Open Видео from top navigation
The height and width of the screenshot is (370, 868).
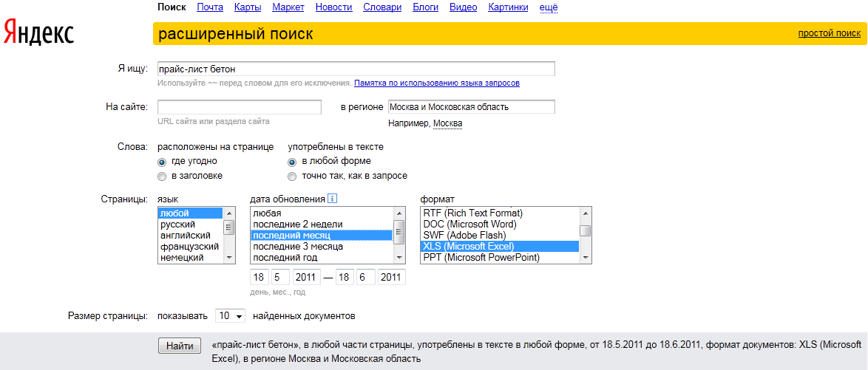point(464,7)
